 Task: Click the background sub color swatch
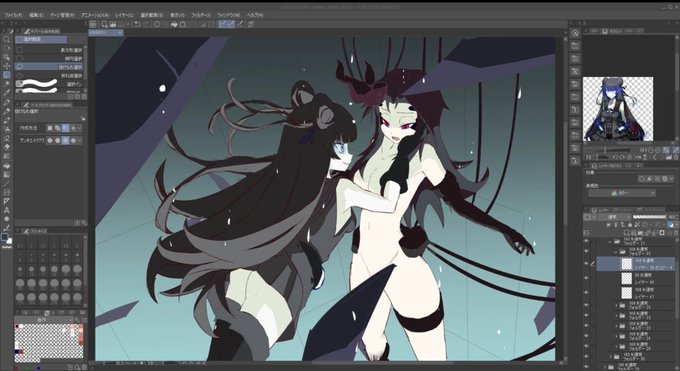pos(10,241)
